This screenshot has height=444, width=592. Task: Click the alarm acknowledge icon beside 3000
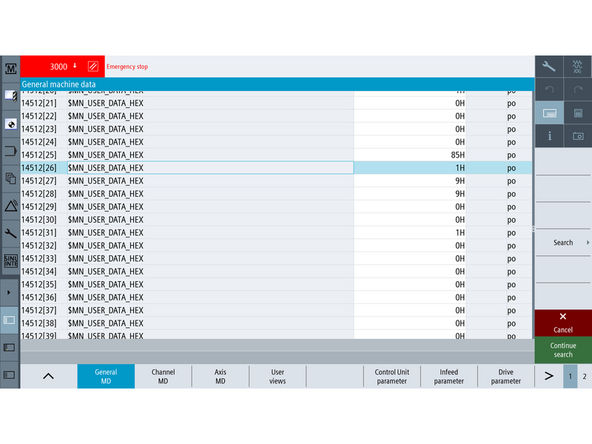[93, 66]
